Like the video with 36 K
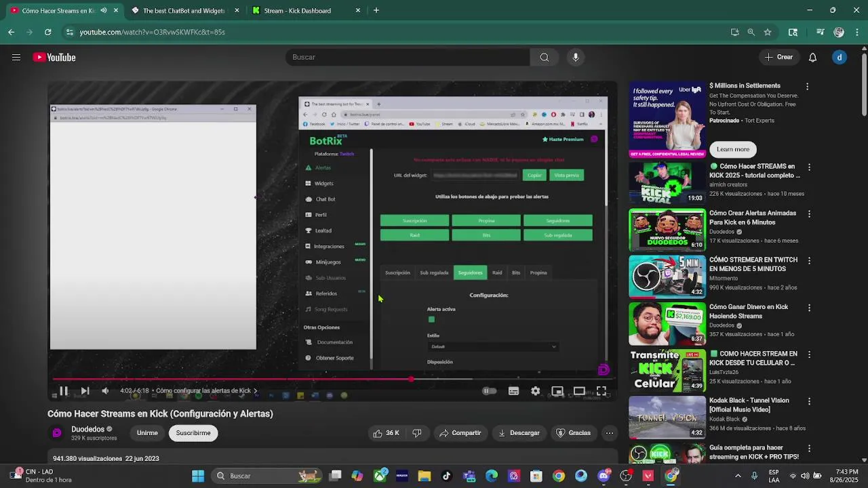This screenshot has height=488, width=868. click(x=386, y=433)
